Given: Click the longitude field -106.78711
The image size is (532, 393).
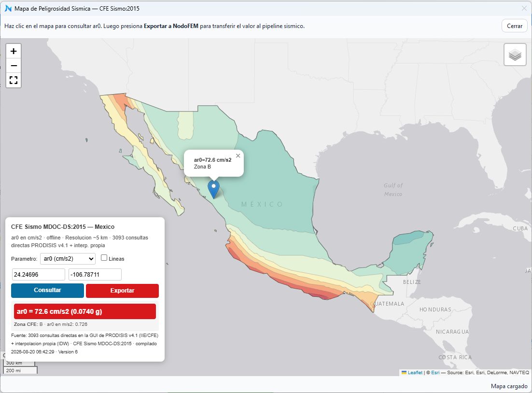Looking at the screenshot, I should click(x=95, y=275).
